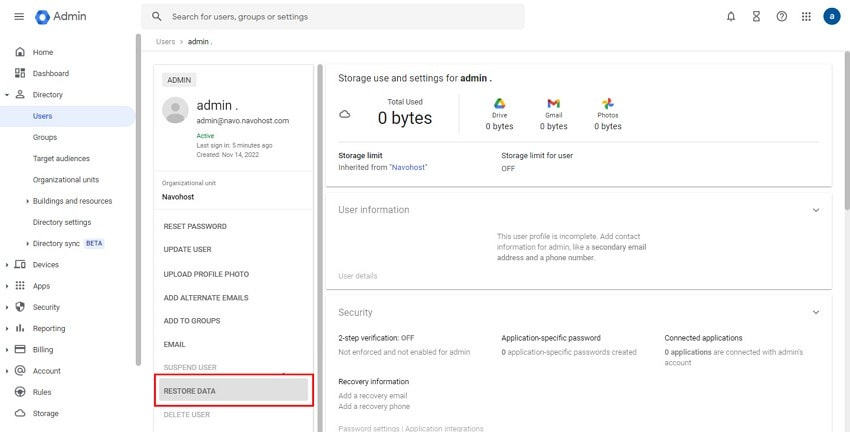Open Organizational units menu item
The width and height of the screenshot is (850, 432).
pyautogui.click(x=66, y=180)
